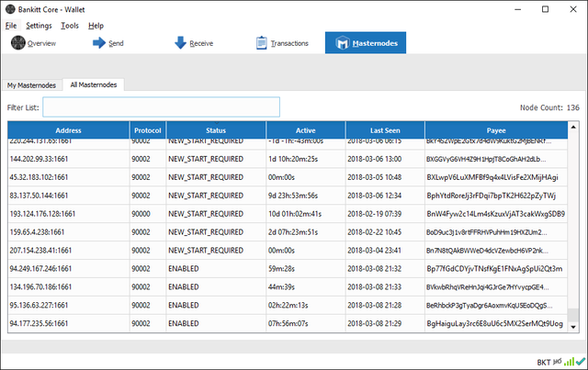Viewport: 588px width, 370px height.
Task: Click active time 44m:39s
Action: click(x=281, y=287)
